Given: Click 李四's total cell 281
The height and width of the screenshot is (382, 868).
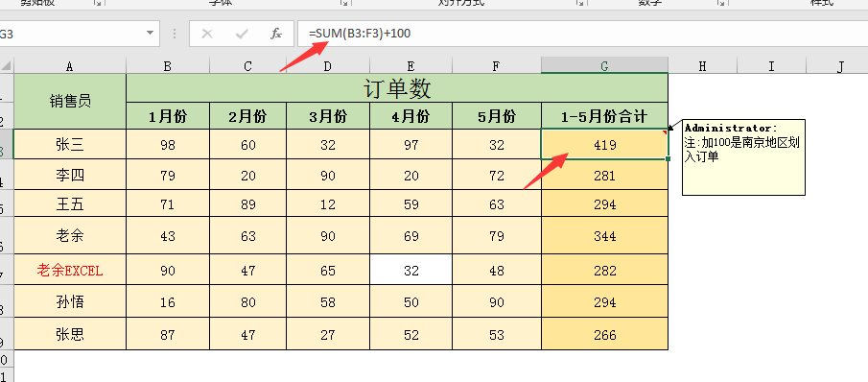Looking at the screenshot, I should point(604,175).
